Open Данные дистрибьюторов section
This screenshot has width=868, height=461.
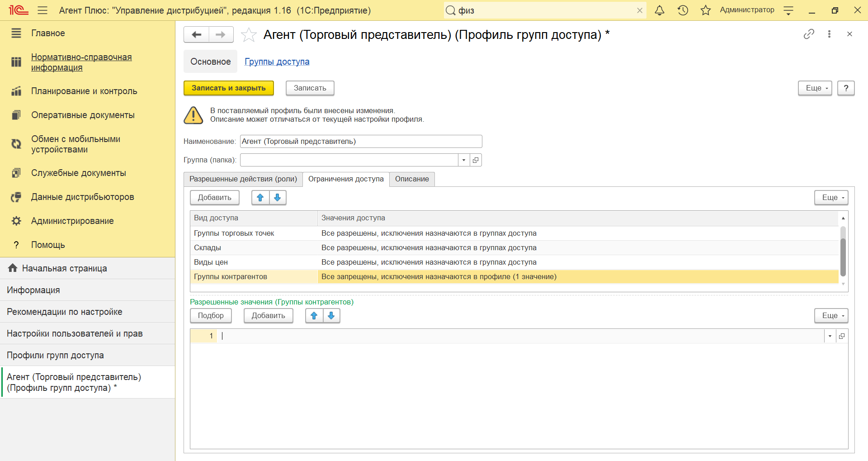[83, 197]
